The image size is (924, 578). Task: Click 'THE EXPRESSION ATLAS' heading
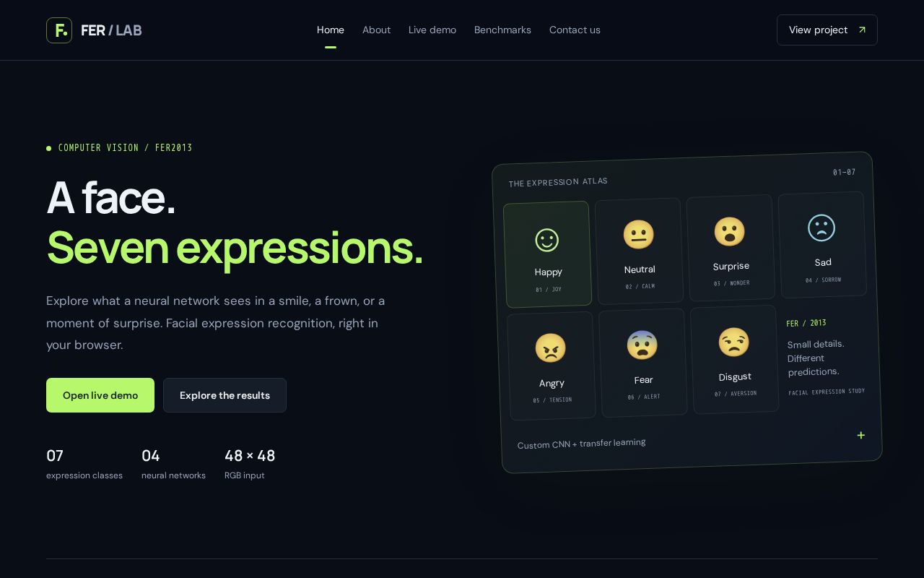click(558, 182)
